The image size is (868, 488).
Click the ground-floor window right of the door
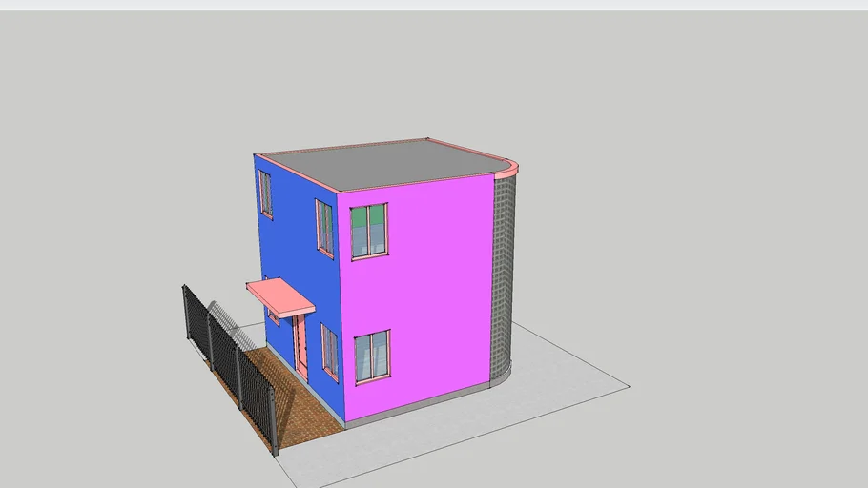click(329, 352)
